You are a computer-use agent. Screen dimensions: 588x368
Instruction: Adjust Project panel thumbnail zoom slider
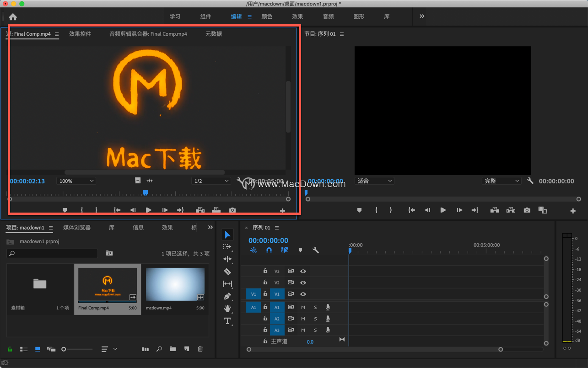pyautogui.click(x=77, y=349)
